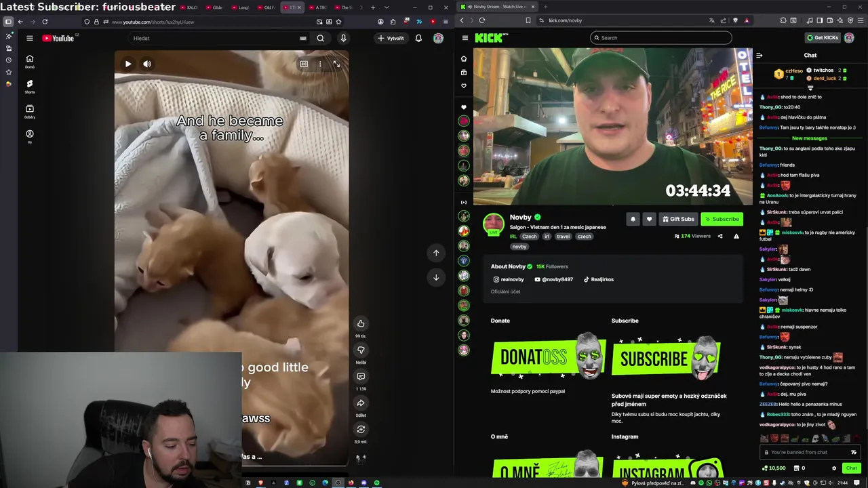Open the YouTube account avatar menu

[438, 38]
